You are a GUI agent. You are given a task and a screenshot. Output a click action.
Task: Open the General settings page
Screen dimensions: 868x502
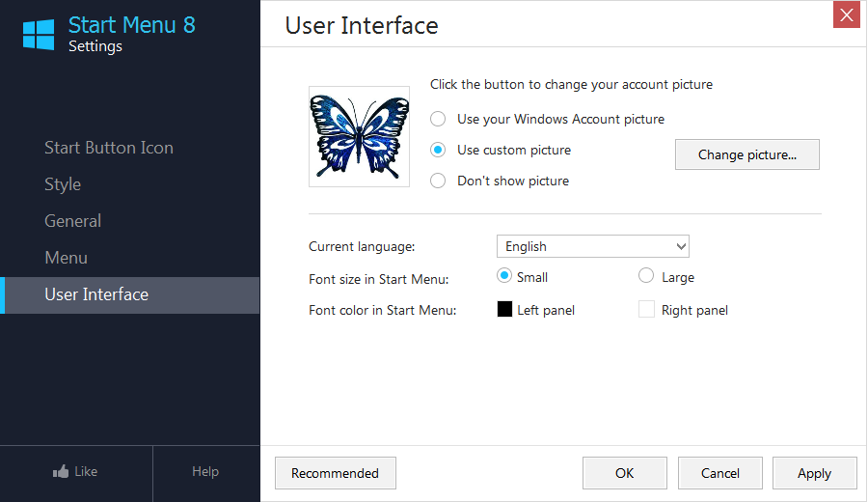72,221
